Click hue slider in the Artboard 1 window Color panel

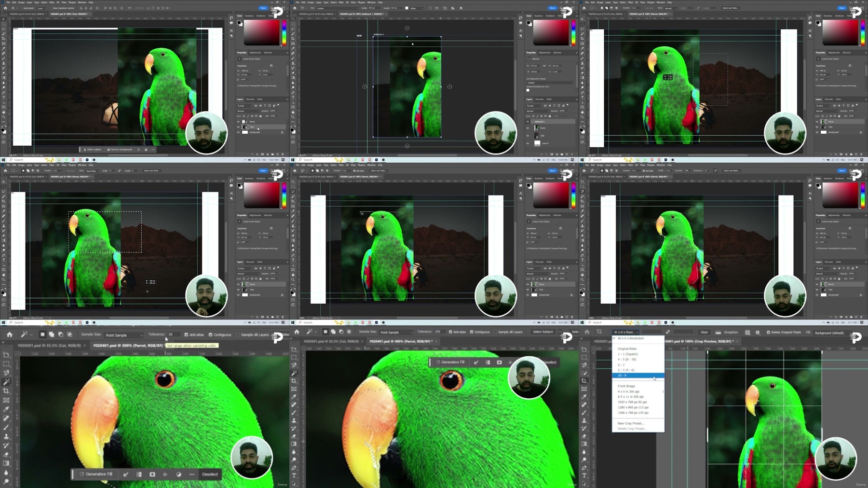(573, 33)
